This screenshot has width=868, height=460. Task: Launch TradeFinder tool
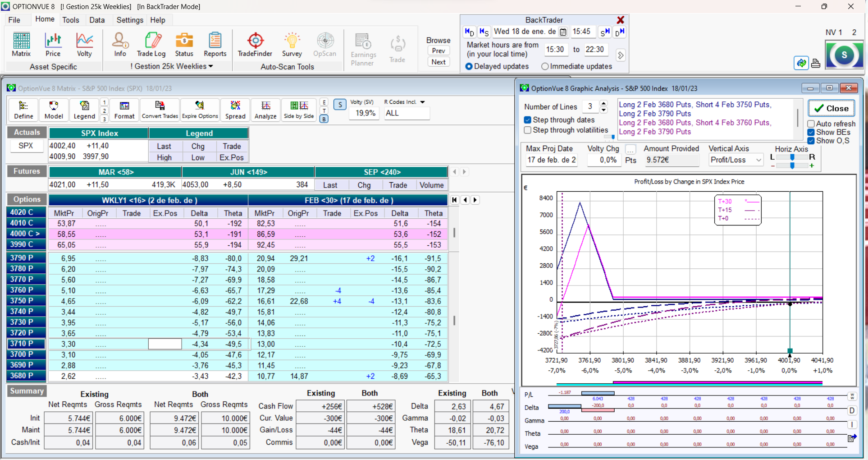[x=255, y=45]
